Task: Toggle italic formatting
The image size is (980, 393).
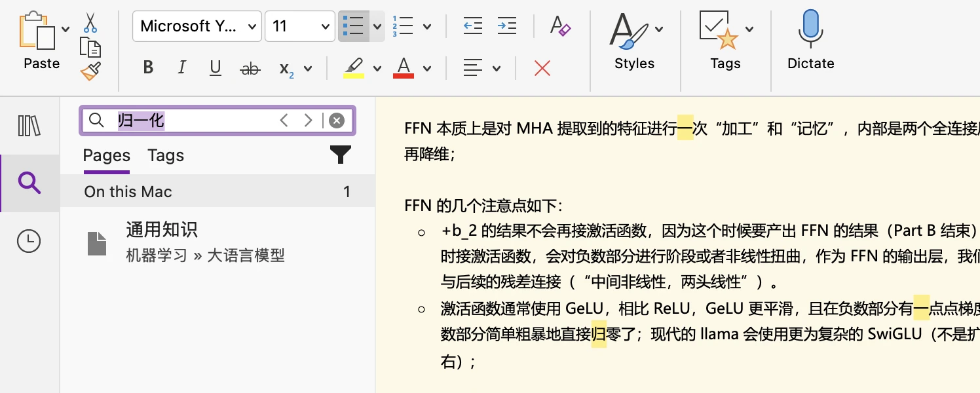Action: tap(182, 67)
